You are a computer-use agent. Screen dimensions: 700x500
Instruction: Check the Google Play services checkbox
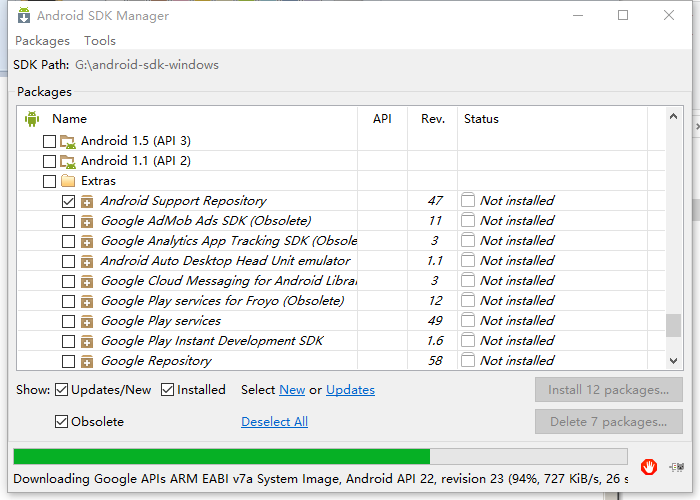(68, 321)
